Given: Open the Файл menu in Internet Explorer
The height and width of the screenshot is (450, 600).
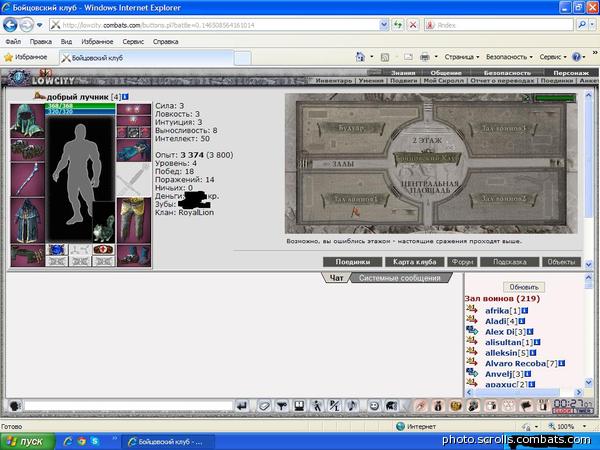Looking at the screenshot, I should [13, 41].
